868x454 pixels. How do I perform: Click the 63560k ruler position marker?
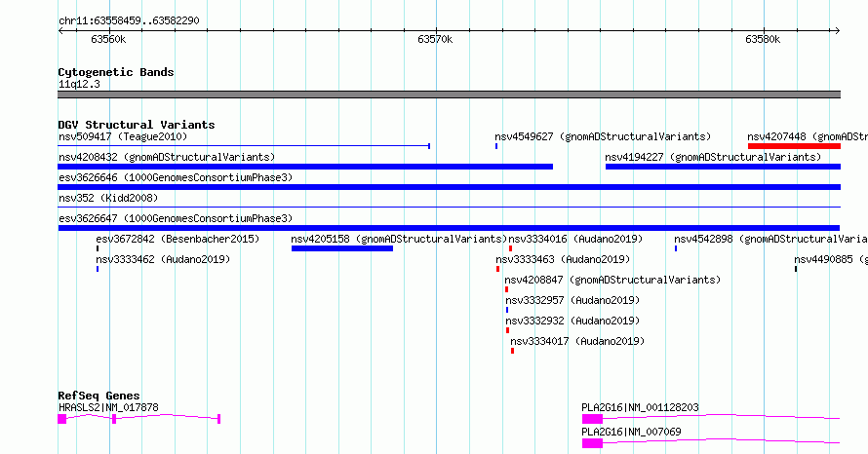click(x=108, y=39)
